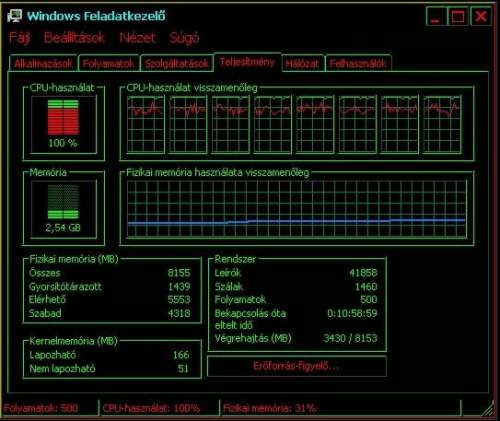Click the second CPU core history graph
Image resolution: width=500 pixels, height=421 pixels.
[188, 124]
